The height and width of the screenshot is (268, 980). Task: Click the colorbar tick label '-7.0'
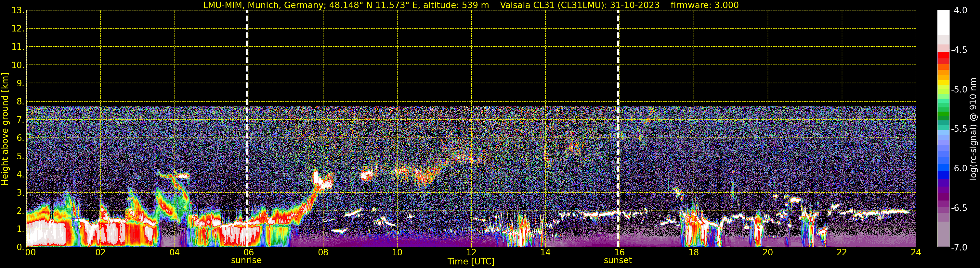tap(959, 248)
